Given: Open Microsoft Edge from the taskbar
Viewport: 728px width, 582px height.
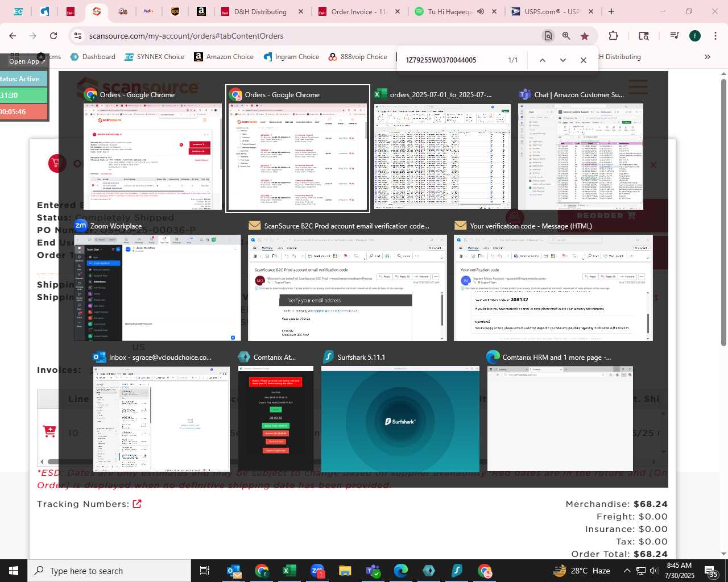Looking at the screenshot, I should point(400,571).
